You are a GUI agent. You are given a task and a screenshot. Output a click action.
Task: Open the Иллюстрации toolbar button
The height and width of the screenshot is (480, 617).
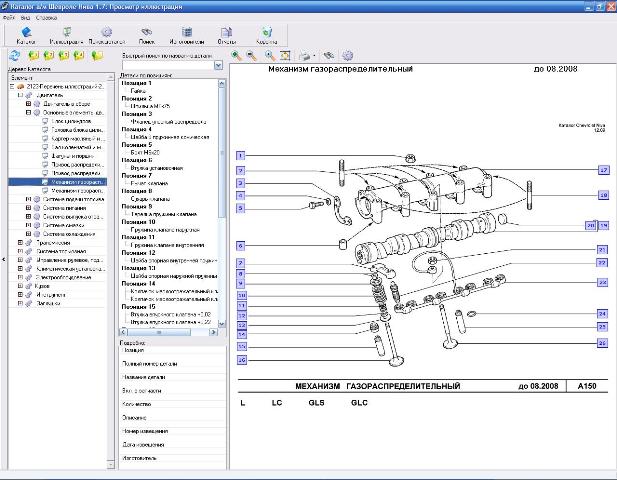[x=66, y=35]
